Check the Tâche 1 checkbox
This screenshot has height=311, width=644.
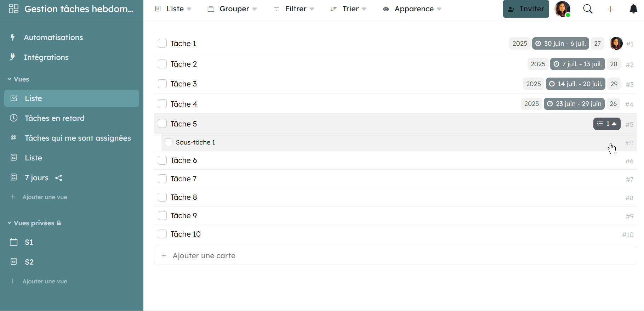162,44
